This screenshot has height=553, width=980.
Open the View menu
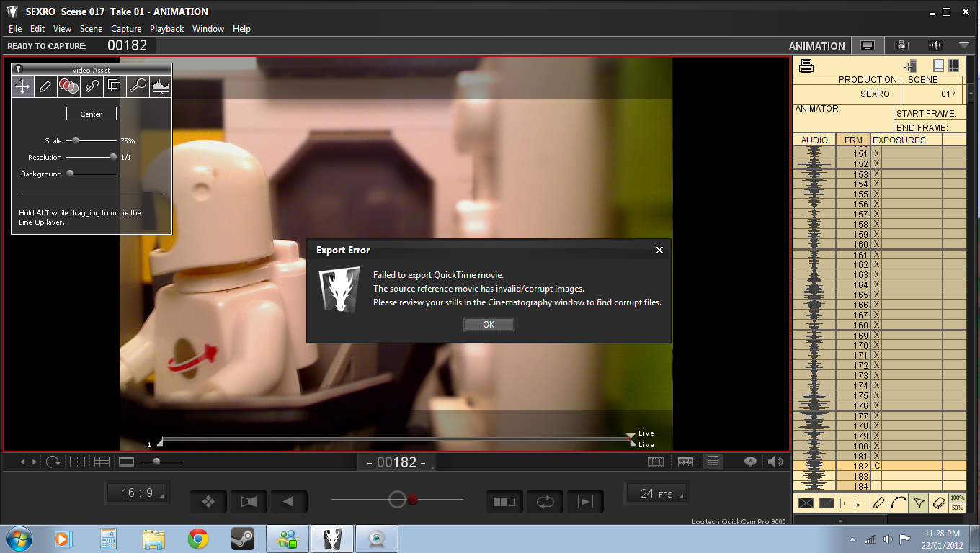coord(63,29)
